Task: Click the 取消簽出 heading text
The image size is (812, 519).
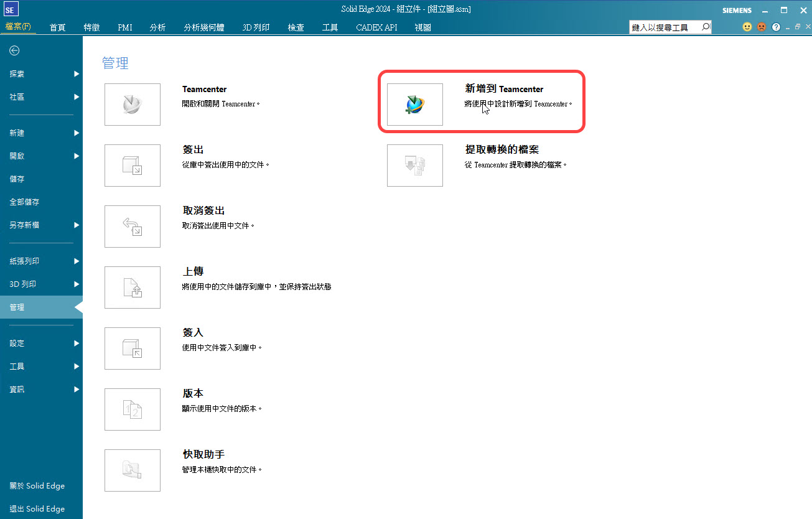Action: coord(203,211)
